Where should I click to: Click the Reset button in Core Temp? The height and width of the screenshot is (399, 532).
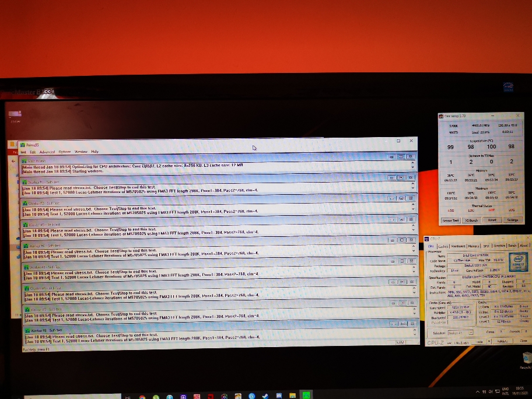(x=492, y=220)
